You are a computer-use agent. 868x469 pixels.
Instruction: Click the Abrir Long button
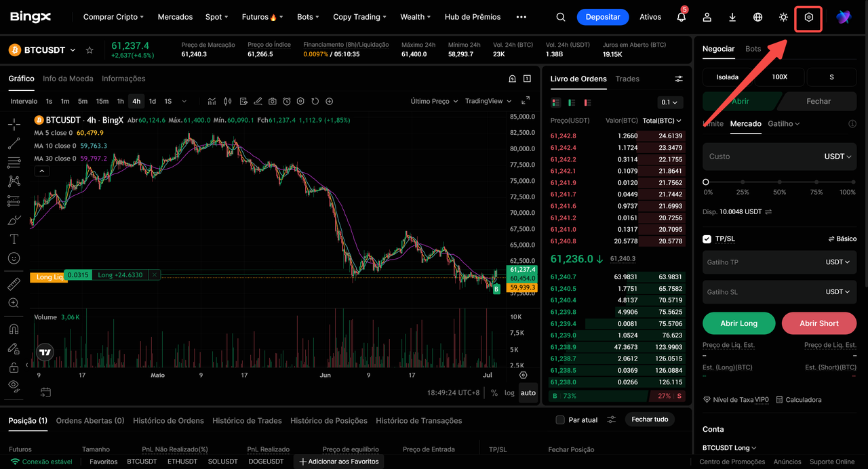(739, 323)
